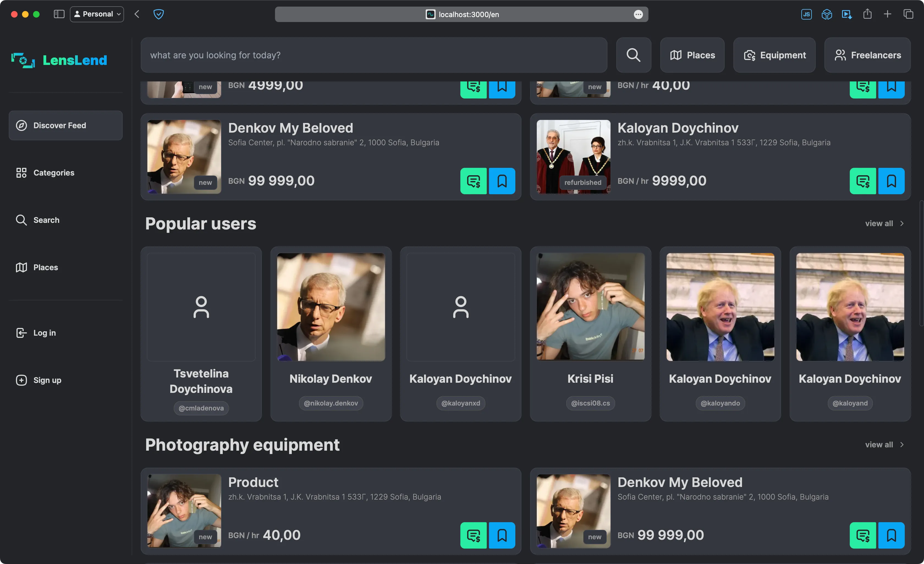Click the Photography equipment heading

point(242,445)
